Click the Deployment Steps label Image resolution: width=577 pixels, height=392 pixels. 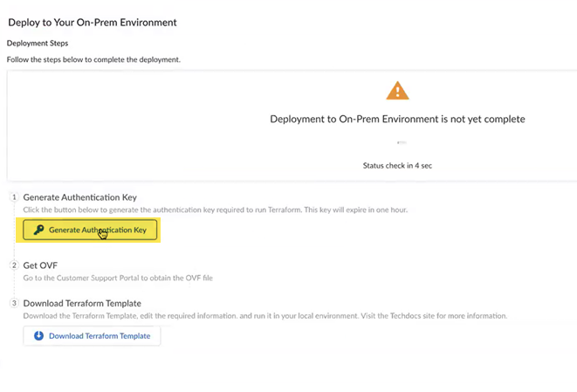[x=38, y=43]
